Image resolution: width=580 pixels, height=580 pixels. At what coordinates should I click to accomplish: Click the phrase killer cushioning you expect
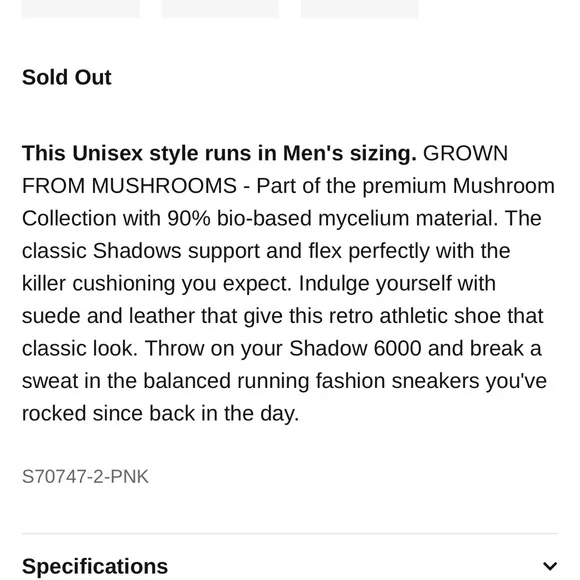pos(157,284)
